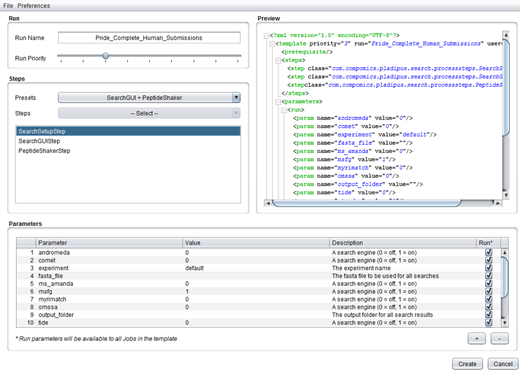Click preview vertical scrollbar down arrow
This screenshot has height=370, width=520.
point(506,195)
